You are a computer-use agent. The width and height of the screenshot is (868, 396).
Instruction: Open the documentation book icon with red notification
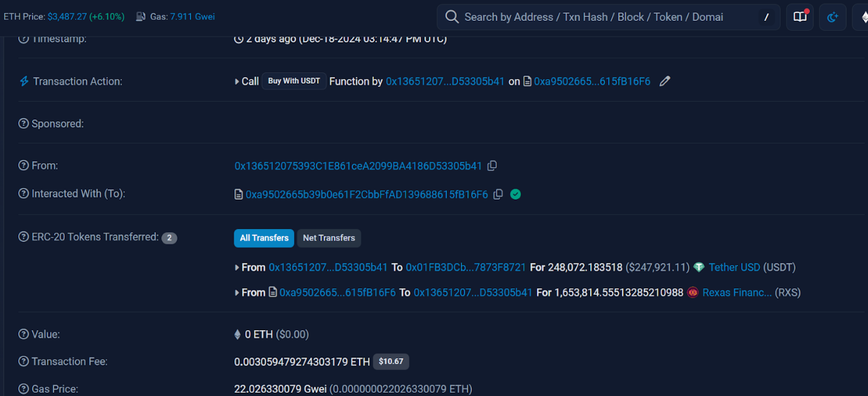[x=799, y=17]
